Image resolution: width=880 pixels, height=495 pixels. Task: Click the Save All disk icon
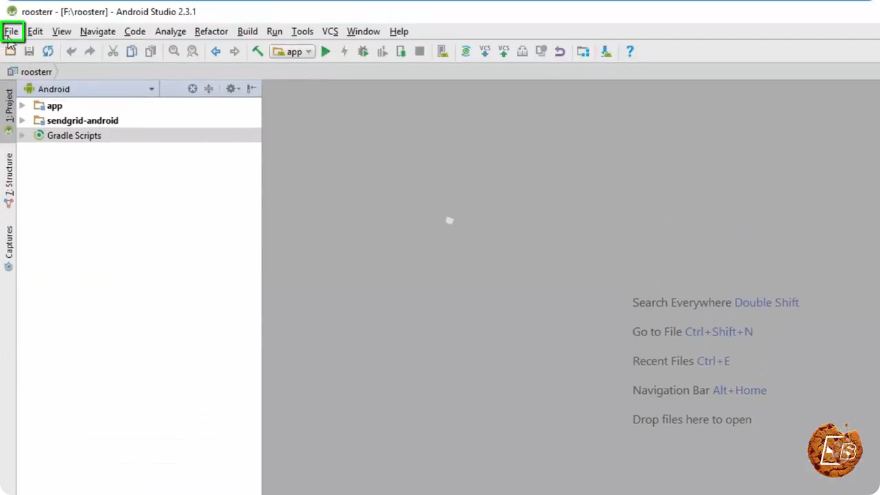[x=29, y=52]
